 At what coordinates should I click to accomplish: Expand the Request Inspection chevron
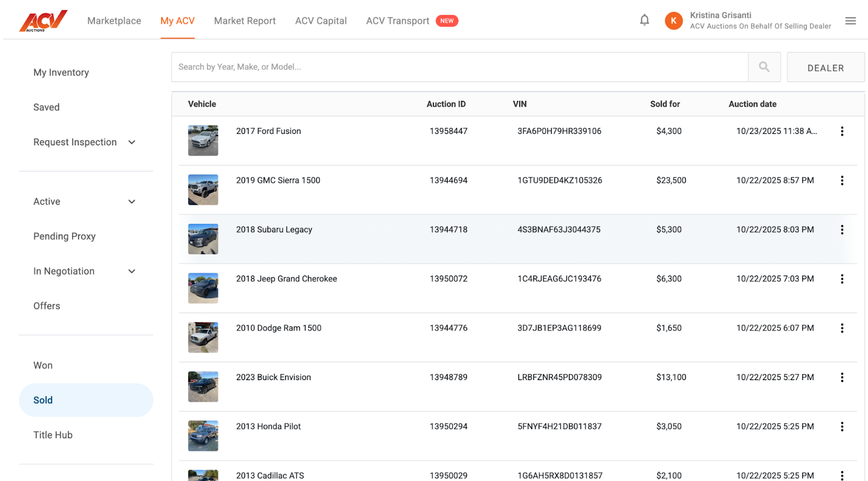pos(132,142)
